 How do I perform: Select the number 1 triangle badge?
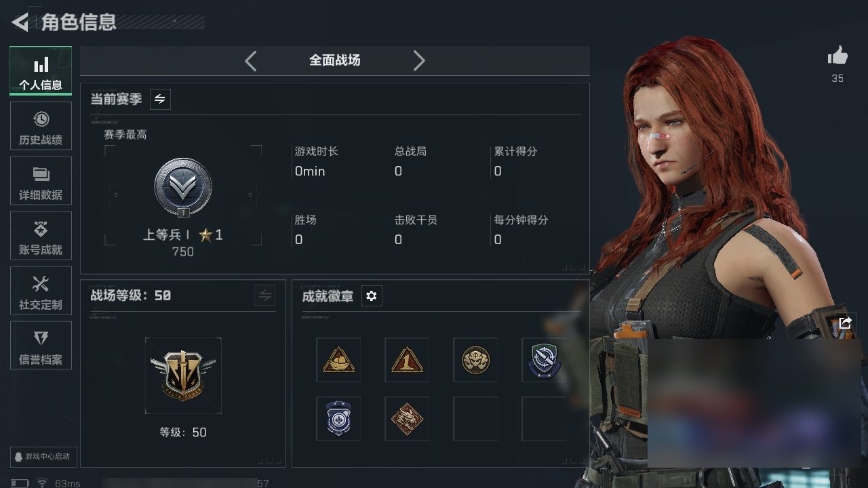click(407, 360)
